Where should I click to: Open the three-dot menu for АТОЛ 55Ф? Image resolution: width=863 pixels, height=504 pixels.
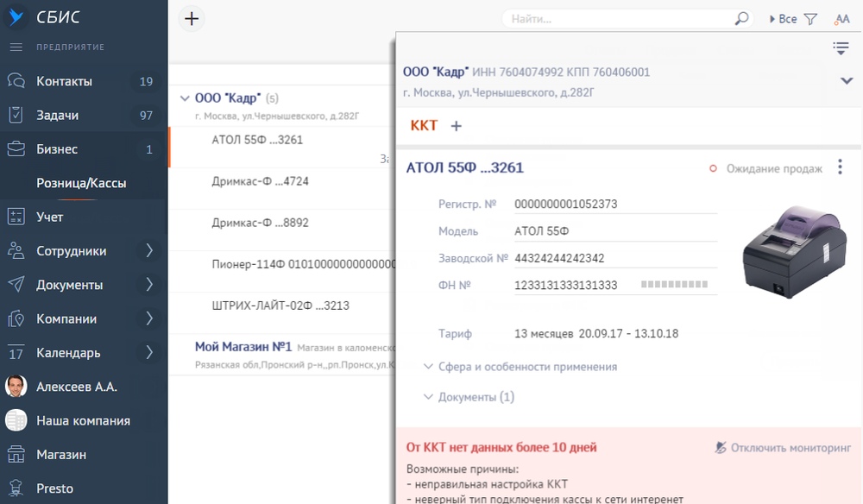pyautogui.click(x=840, y=167)
